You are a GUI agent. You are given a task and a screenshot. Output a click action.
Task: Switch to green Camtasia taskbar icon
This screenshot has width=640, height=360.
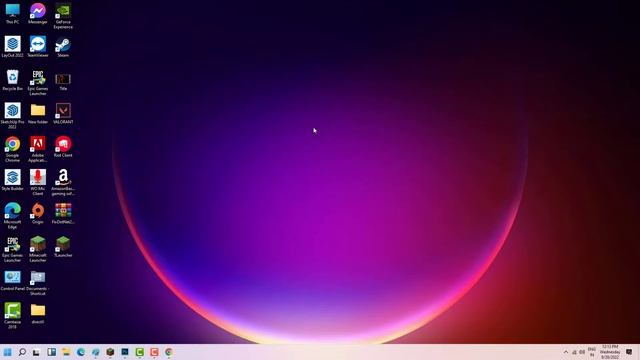140,352
